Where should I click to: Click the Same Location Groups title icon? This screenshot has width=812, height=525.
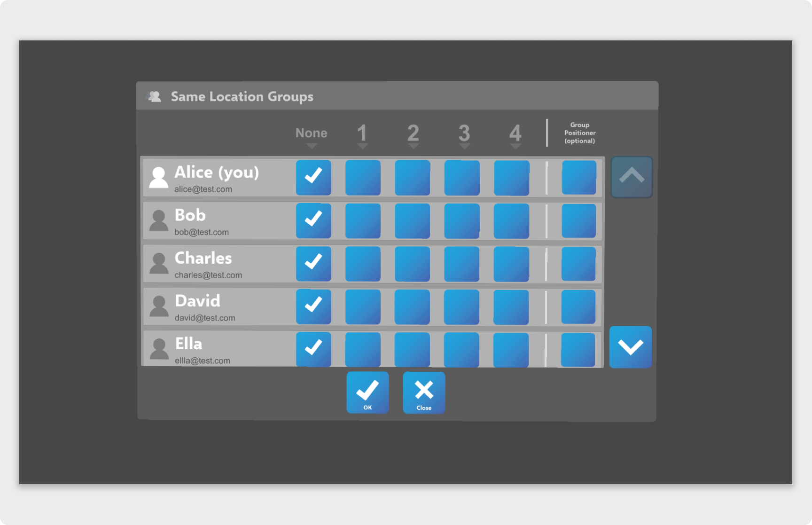[x=154, y=96]
